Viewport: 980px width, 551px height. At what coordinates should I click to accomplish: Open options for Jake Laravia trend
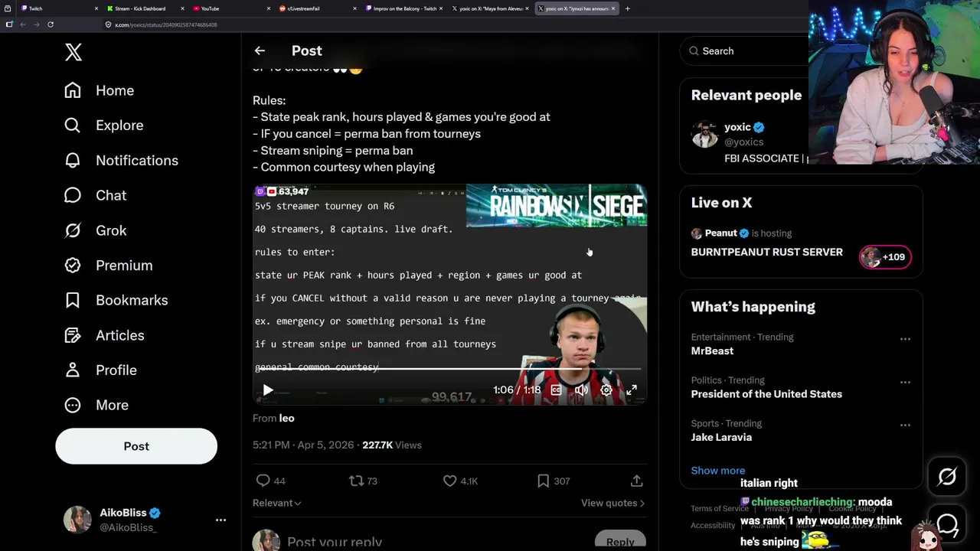coord(905,425)
